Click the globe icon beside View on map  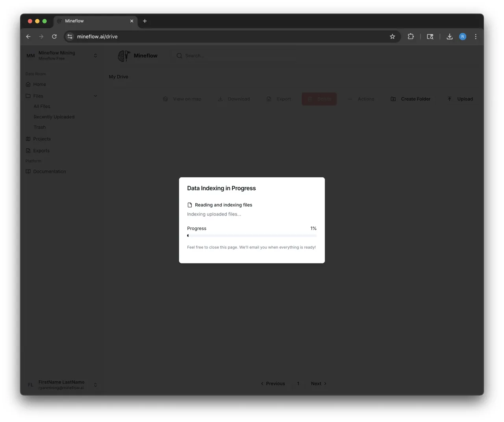click(x=165, y=99)
